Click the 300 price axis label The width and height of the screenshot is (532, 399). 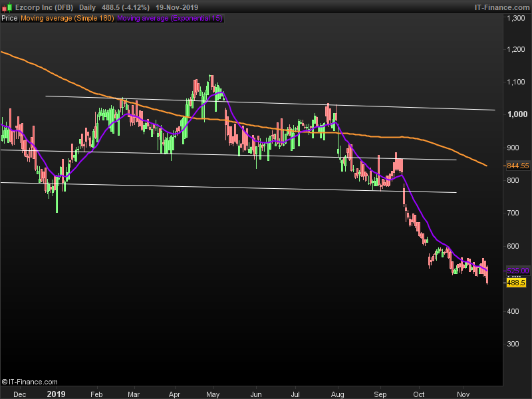513,344
